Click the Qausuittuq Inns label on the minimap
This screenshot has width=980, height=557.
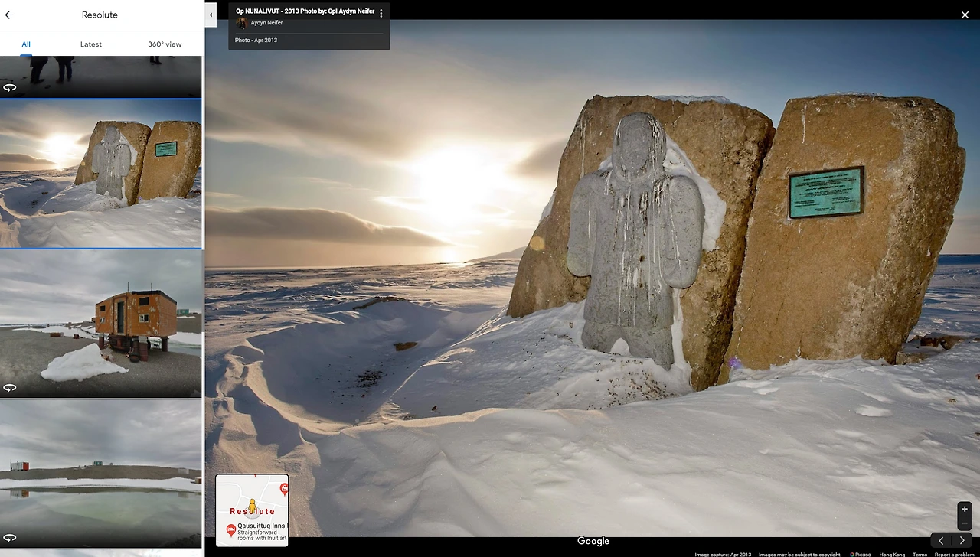click(261, 526)
